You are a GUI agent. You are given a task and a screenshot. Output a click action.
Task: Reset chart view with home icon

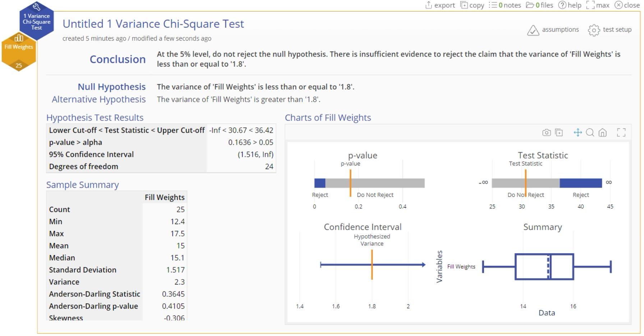tap(602, 132)
